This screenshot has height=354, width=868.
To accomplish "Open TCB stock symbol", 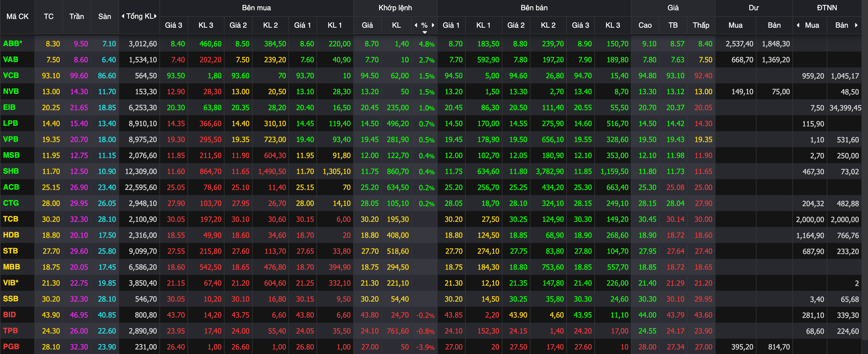I will [11, 219].
